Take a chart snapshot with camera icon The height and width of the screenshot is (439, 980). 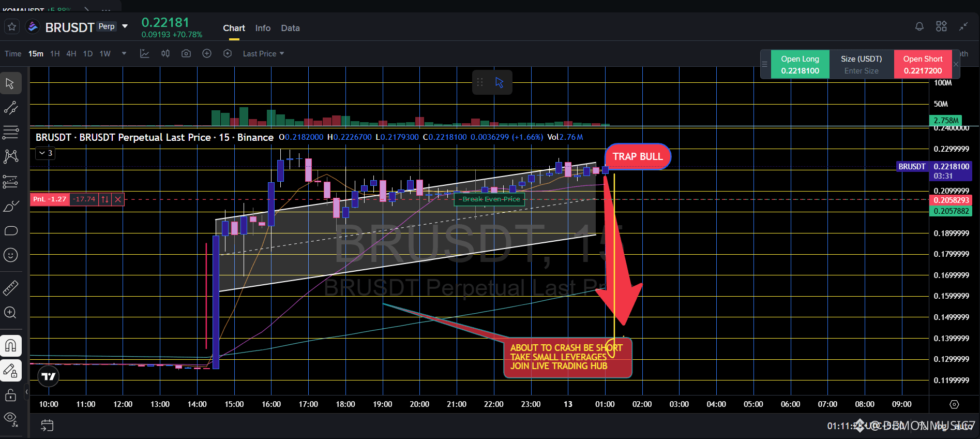click(186, 54)
